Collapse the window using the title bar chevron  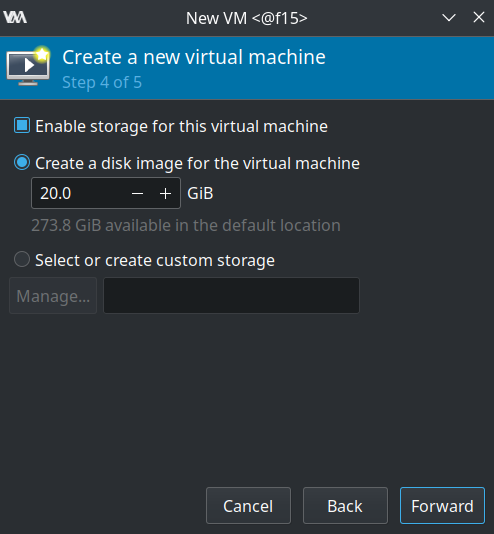(x=449, y=17)
